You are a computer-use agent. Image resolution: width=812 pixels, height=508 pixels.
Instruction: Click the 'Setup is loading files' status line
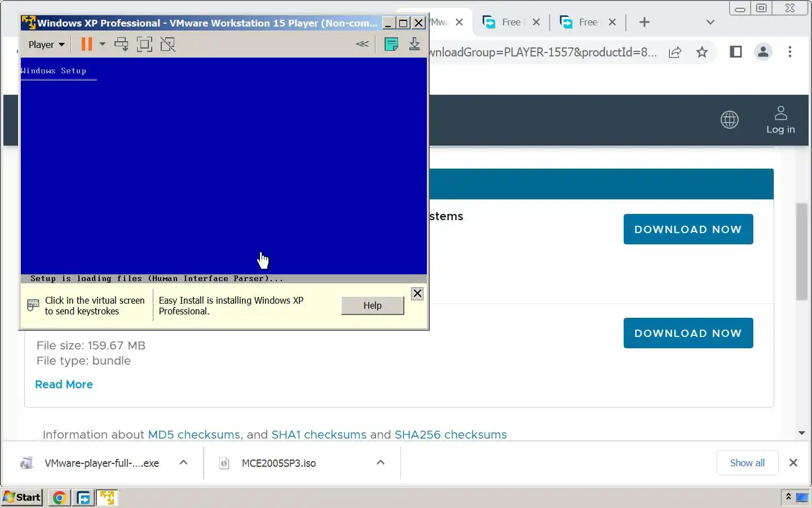pos(224,279)
